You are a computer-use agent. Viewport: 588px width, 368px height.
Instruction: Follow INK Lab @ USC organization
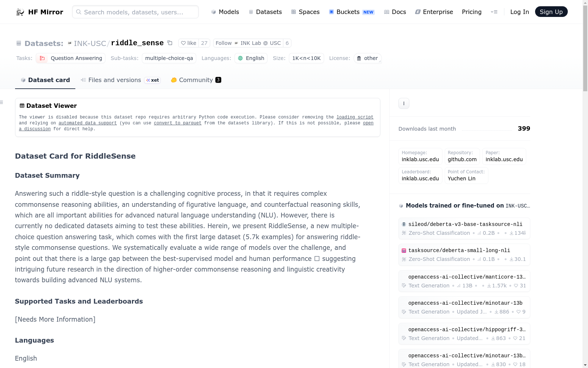(248, 43)
